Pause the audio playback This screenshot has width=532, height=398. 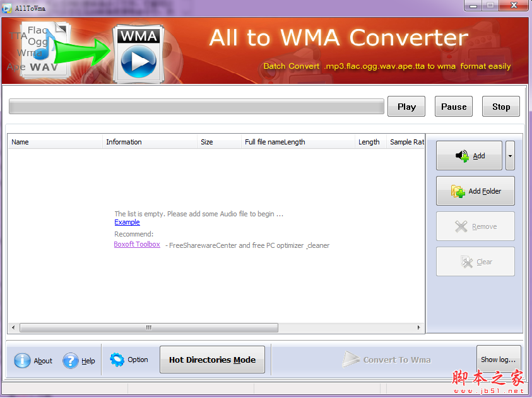454,107
